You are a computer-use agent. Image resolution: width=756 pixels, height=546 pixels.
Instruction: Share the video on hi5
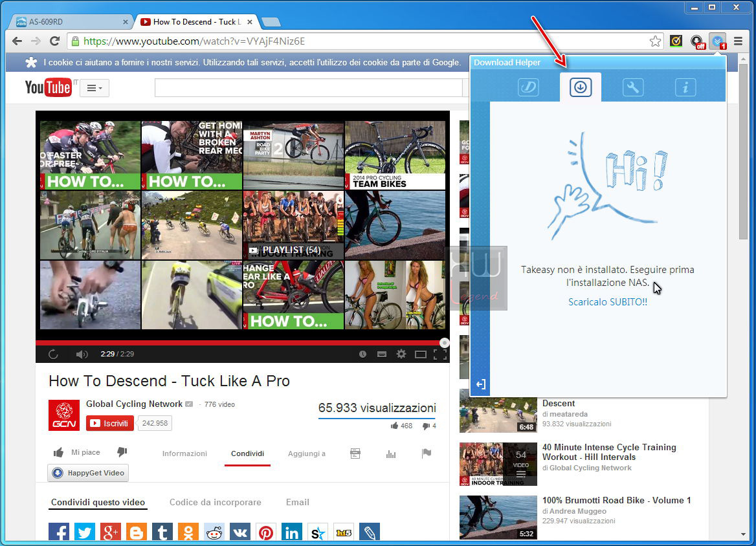(x=344, y=532)
